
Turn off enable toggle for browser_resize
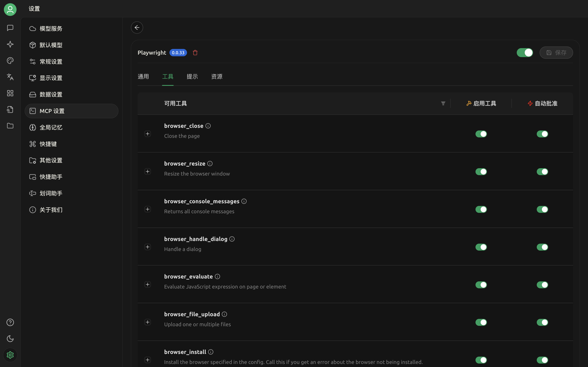tap(481, 172)
